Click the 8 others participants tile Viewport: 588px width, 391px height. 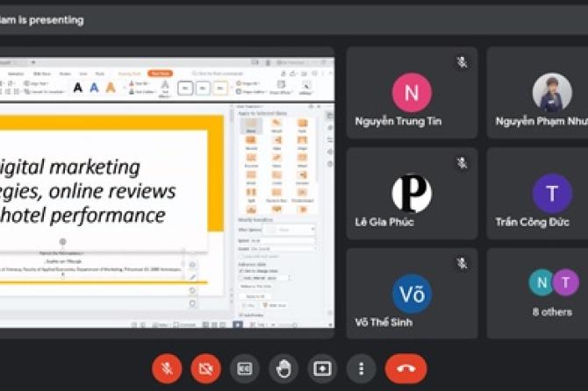tap(553, 293)
